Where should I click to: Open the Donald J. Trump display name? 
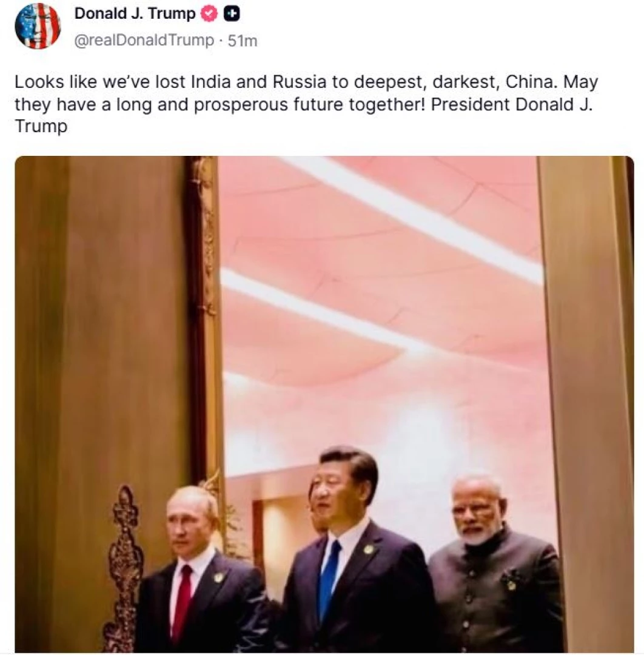[135, 14]
